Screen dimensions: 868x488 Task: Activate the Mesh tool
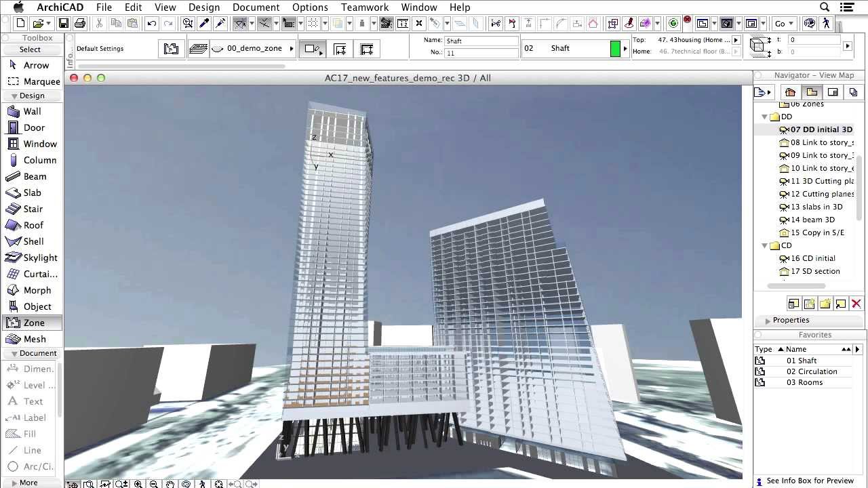point(31,339)
